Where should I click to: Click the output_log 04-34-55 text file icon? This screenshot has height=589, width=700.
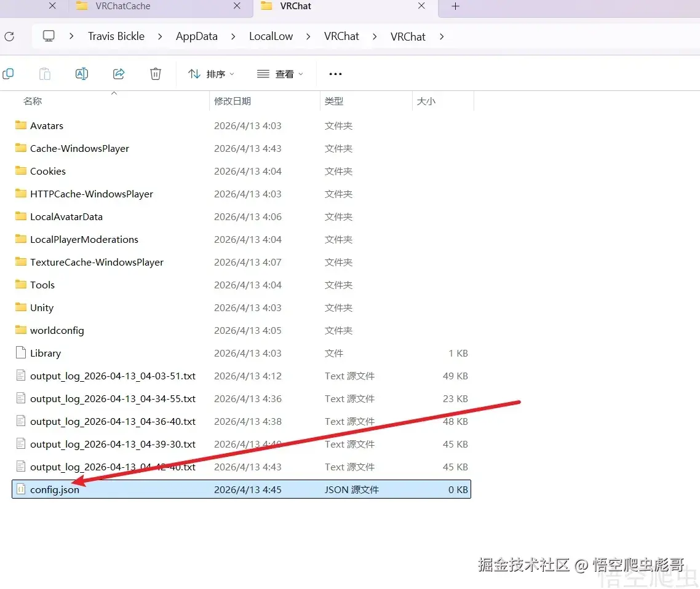20,398
